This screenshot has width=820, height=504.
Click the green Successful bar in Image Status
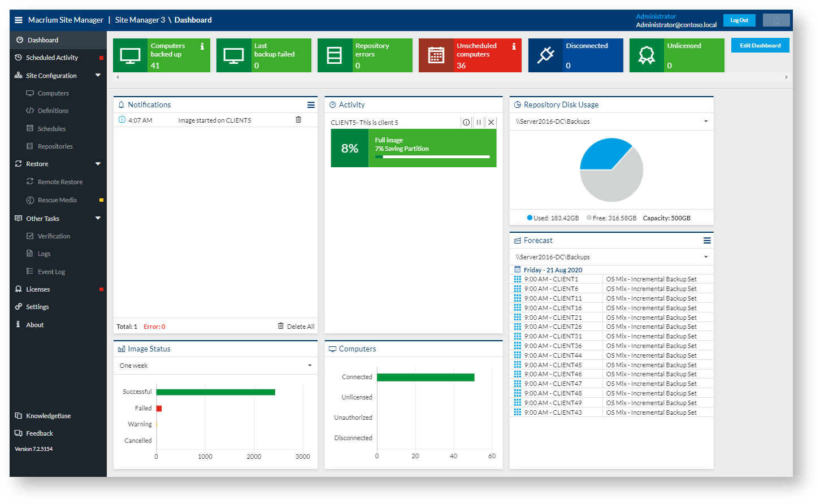pyautogui.click(x=216, y=392)
